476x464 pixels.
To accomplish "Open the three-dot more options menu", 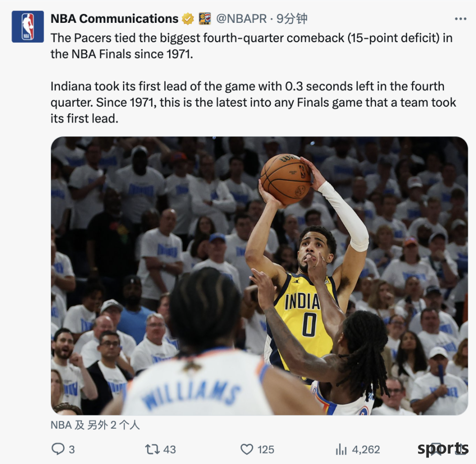I will 461,19.
